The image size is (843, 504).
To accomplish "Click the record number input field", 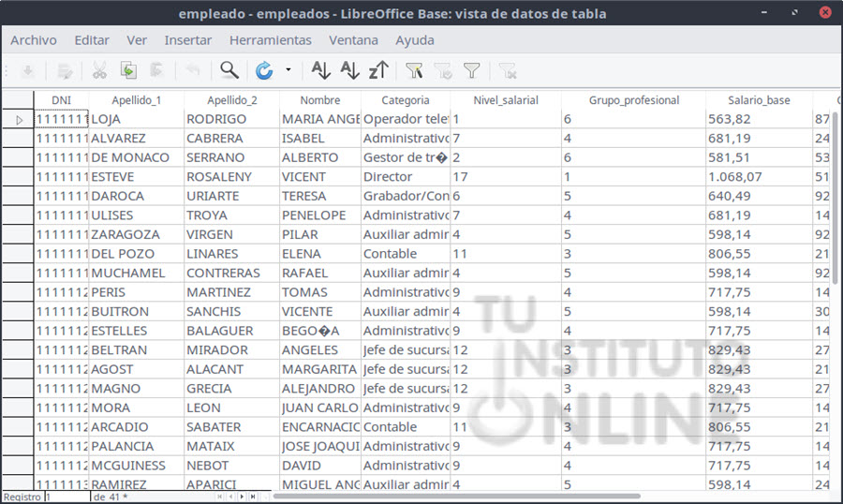I will click(67, 497).
